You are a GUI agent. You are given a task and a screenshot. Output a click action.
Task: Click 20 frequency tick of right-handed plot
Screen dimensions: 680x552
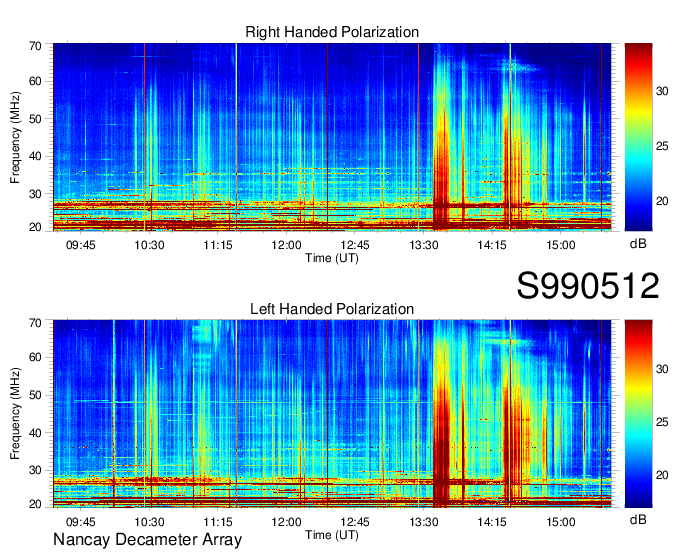coord(35,227)
